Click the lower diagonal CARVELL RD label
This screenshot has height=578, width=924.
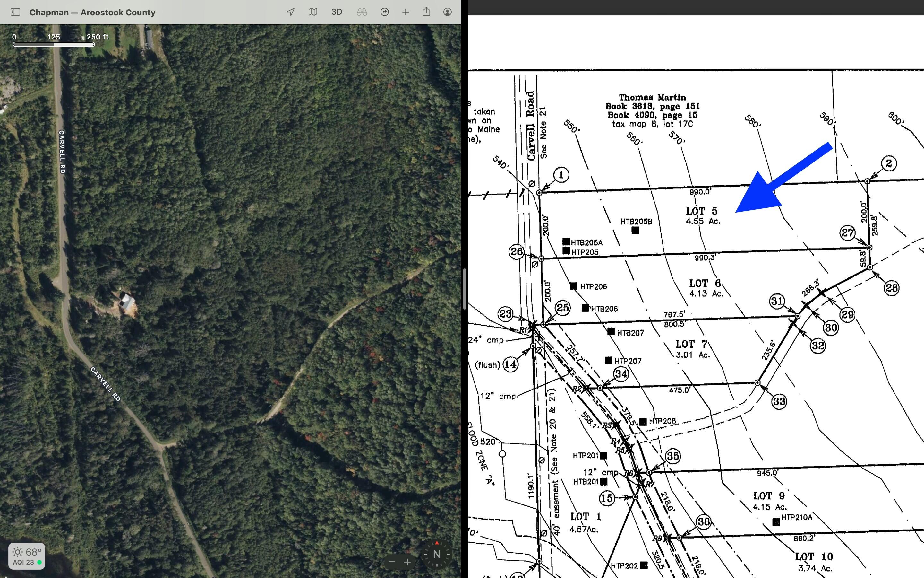tap(105, 384)
